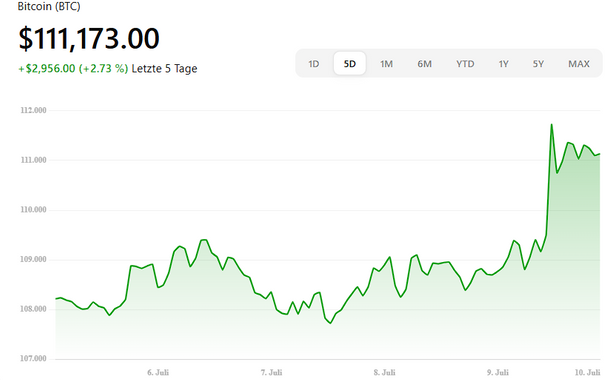Click the chart's lowest price dip
This screenshot has height=380, width=613.
coord(330,323)
